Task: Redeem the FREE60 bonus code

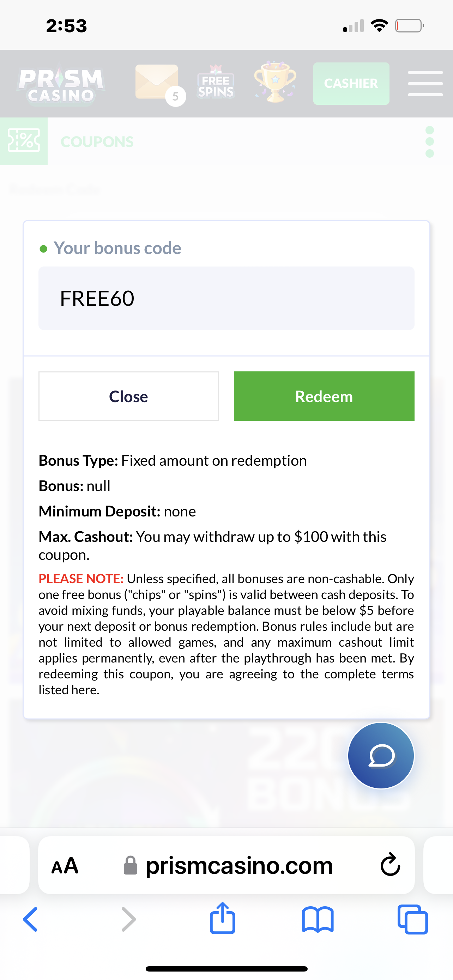Action: [324, 396]
